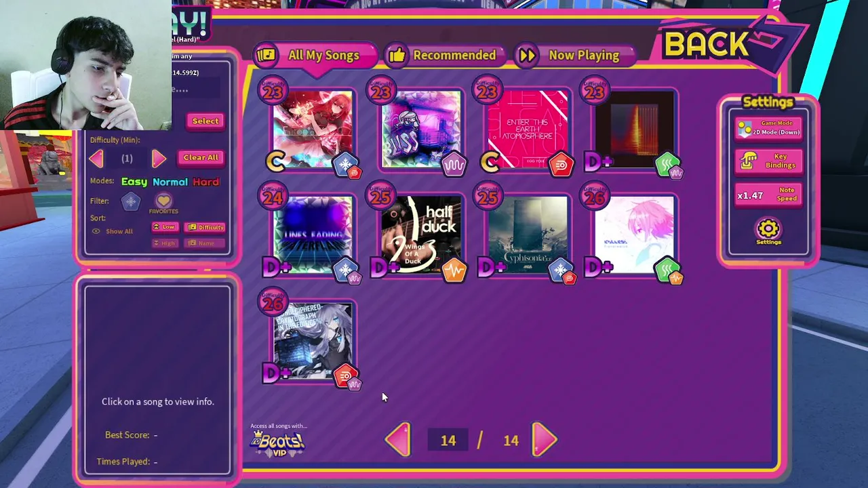Click C rank on Enter This Earth
The width and height of the screenshot is (868, 488).
(490, 161)
